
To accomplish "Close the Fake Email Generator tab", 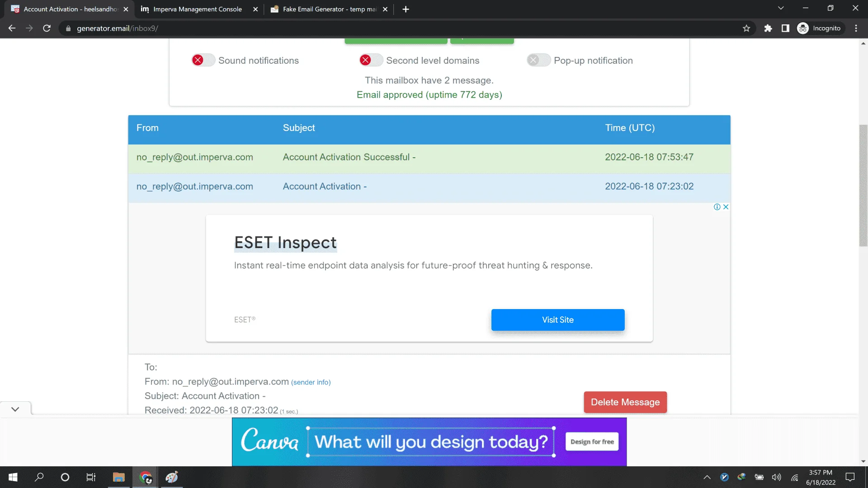I will click(385, 9).
